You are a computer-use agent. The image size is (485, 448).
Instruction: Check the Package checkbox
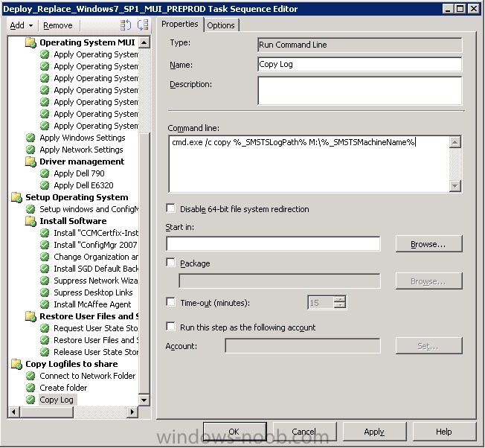click(x=170, y=263)
